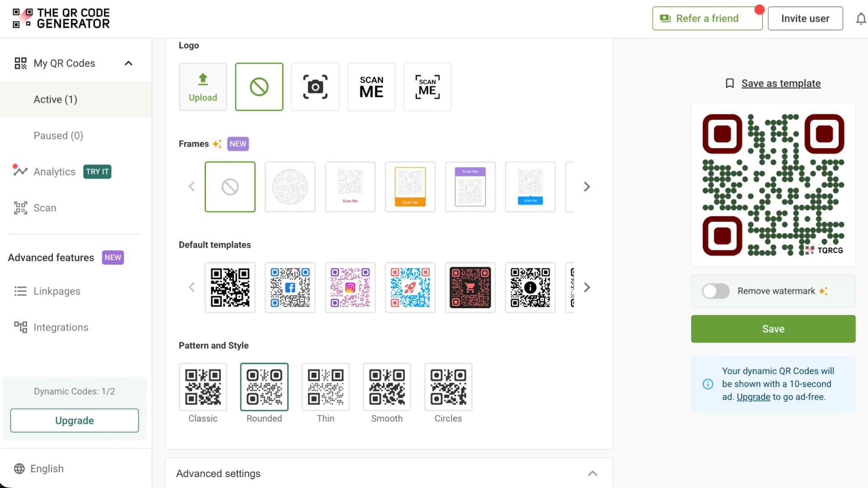Select the Circles pattern style

click(448, 387)
